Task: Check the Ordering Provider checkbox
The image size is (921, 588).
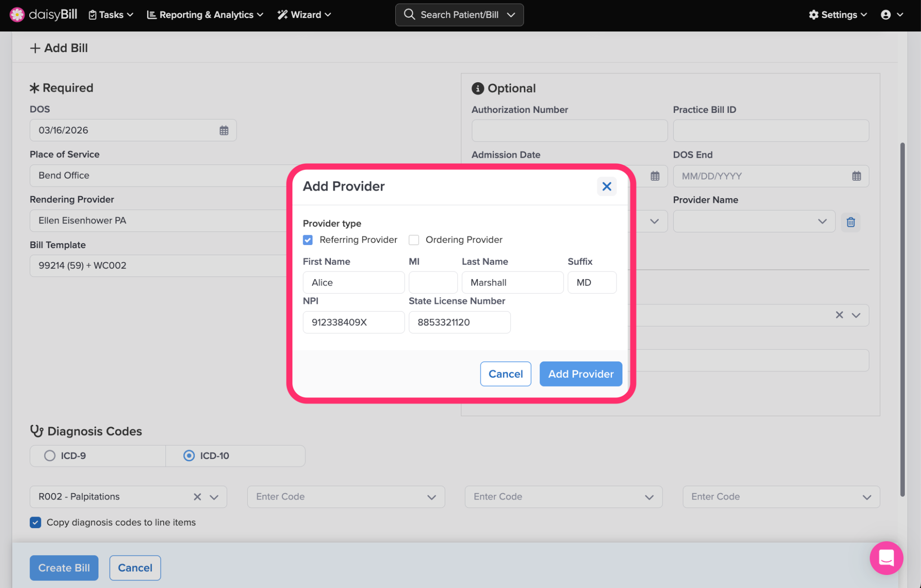Action: point(414,240)
